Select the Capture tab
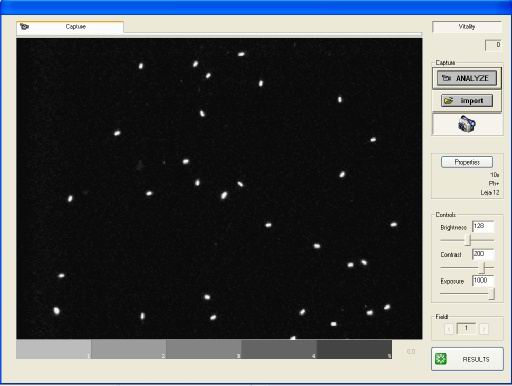Image resolution: width=512 pixels, height=386 pixels. pyautogui.click(x=70, y=27)
